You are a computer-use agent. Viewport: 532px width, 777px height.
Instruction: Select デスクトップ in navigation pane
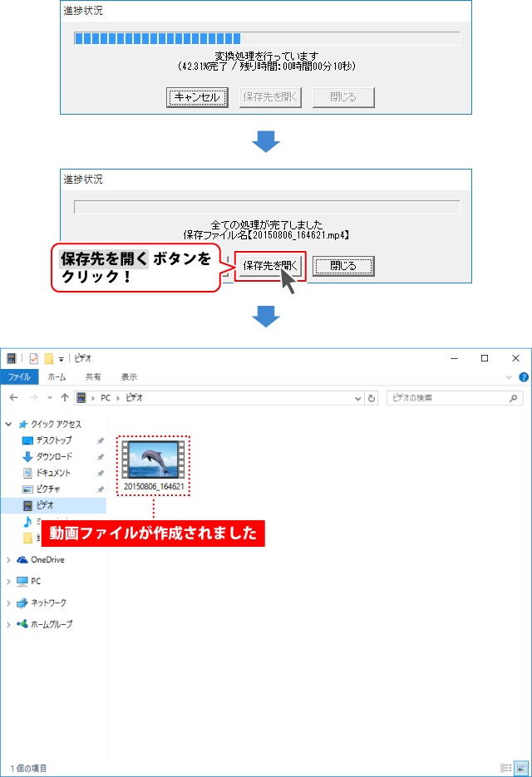pyautogui.click(x=53, y=440)
